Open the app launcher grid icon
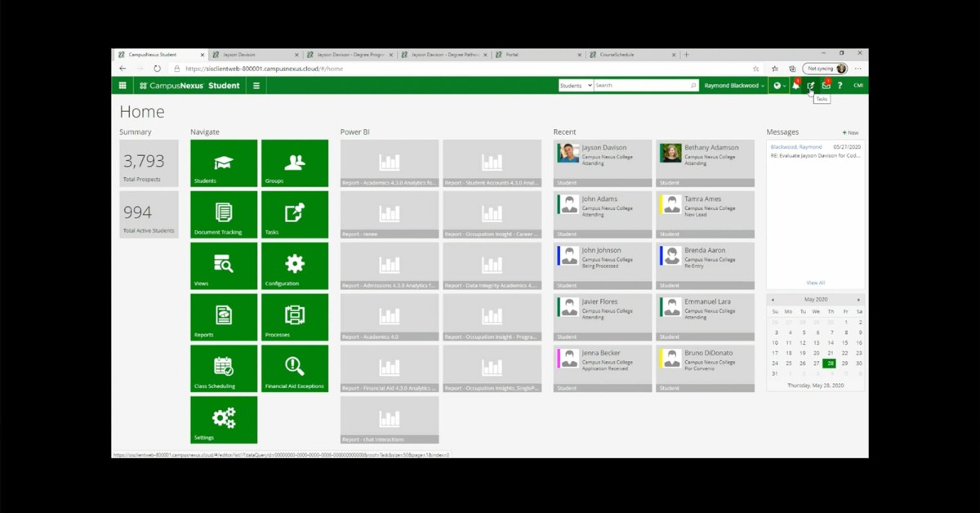Screen dimensions: 980x513 click(x=122, y=86)
